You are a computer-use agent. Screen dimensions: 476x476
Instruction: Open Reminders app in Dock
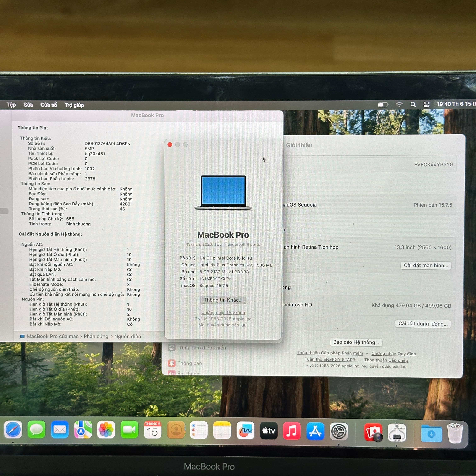point(199,430)
